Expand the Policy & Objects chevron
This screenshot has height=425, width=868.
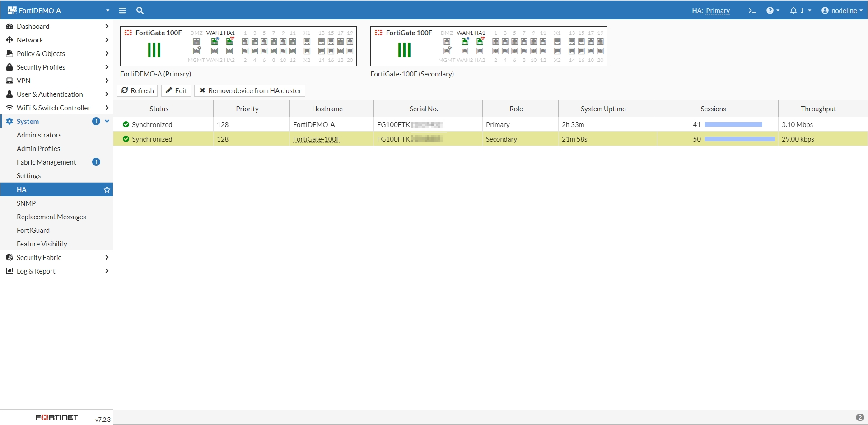(x=107, y=53)
